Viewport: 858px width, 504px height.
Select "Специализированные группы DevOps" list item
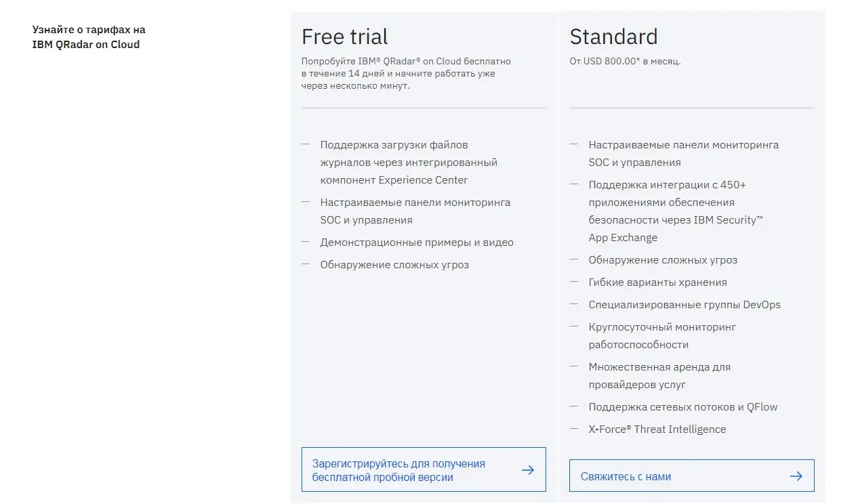685,305
